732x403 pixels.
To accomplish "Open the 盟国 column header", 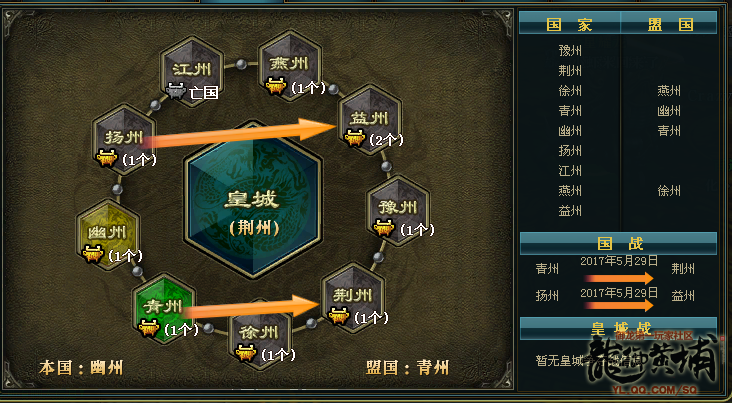I will pyautogui.click(x=669, y=24).
